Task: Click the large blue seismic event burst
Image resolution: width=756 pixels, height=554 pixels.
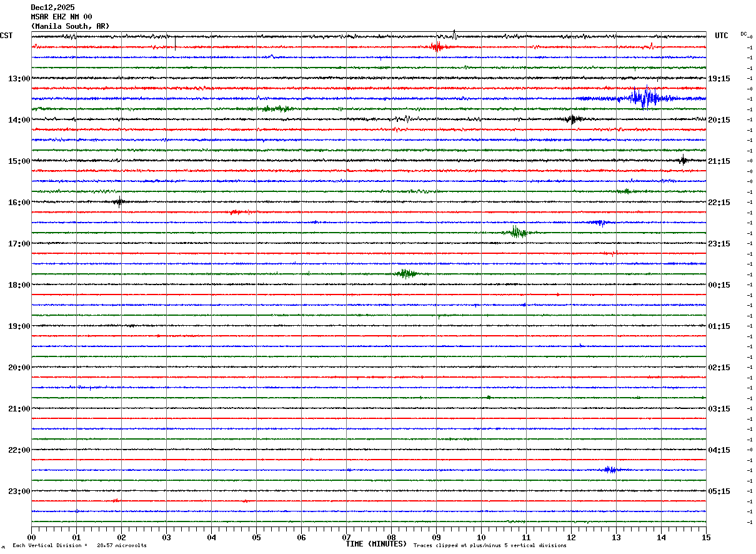Action: click(x=644, y=98)
